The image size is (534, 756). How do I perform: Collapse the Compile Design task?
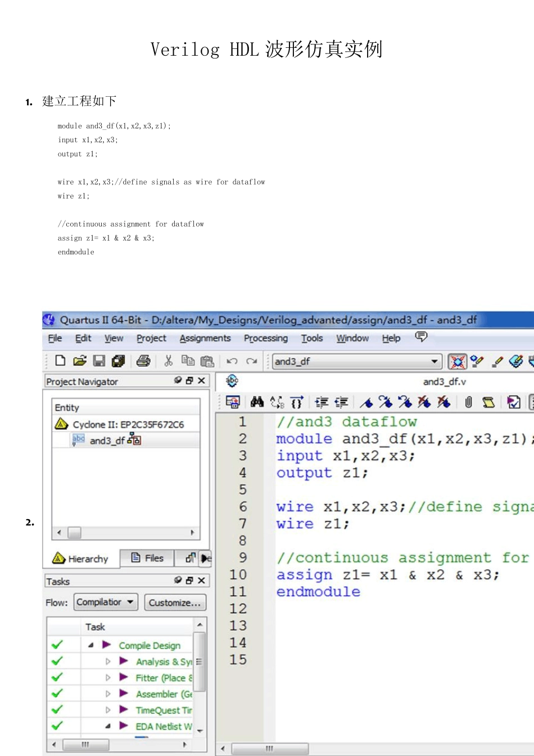(x=91, y=645)
